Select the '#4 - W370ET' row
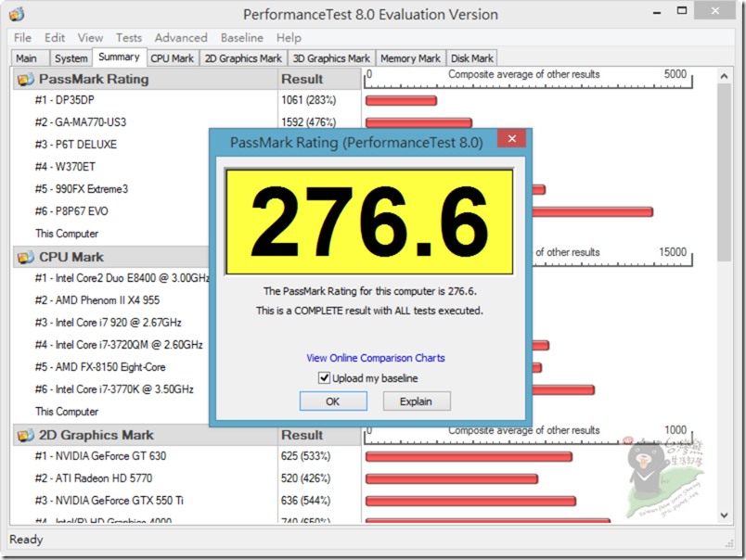Viewport: 746px width, 560px height. (65, 167)
